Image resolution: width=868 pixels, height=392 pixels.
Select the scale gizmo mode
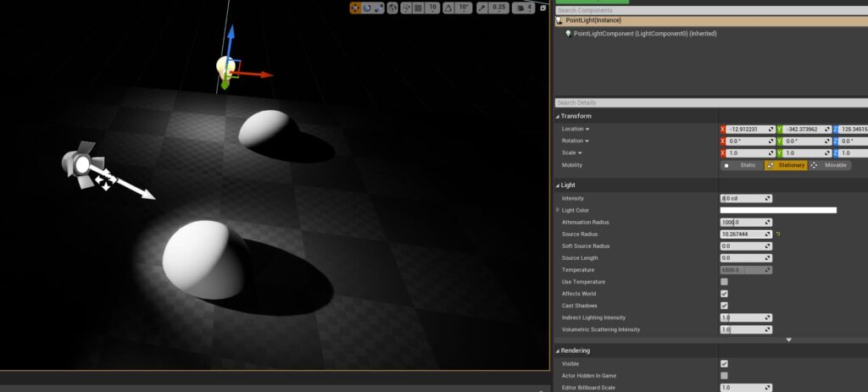click(x=379, y=8)
